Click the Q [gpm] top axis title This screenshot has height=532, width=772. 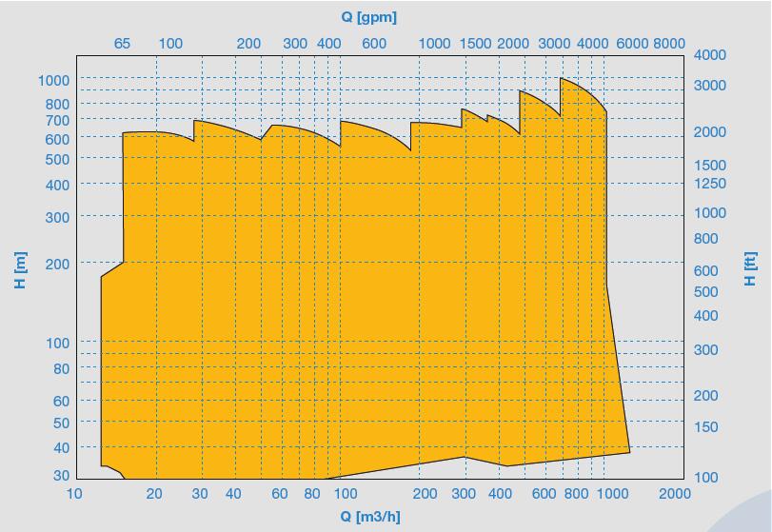368,17
